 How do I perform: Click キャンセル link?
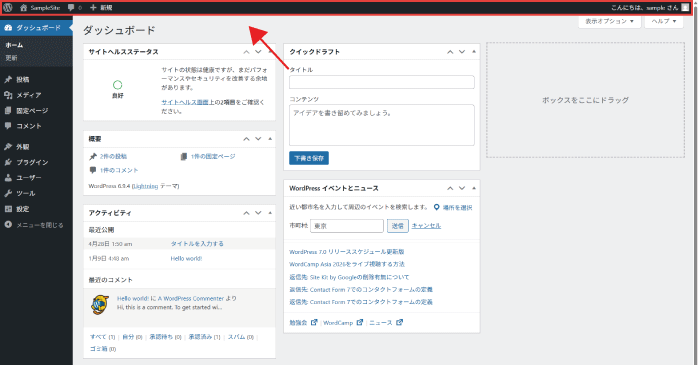(x=426, y=226)
